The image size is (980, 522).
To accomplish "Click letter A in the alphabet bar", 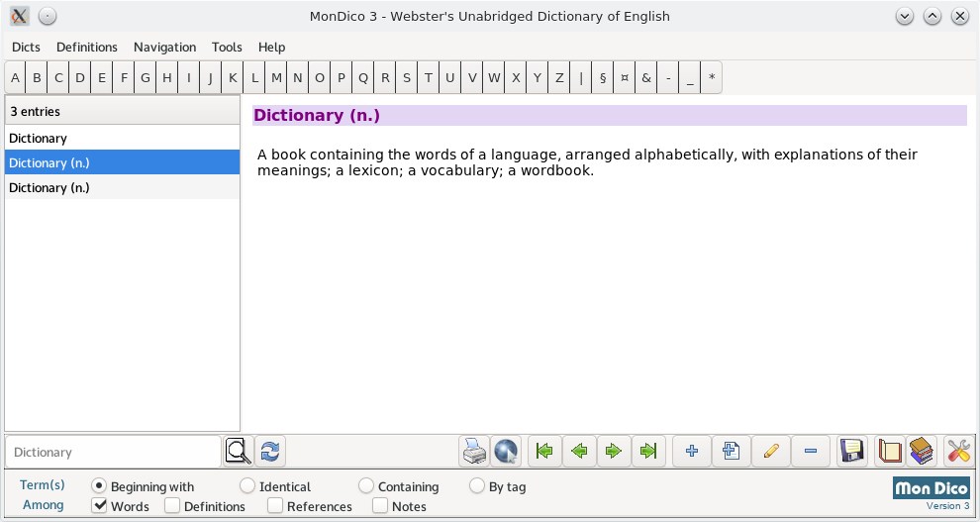I will pyautogui.click(x=16, y=77).
